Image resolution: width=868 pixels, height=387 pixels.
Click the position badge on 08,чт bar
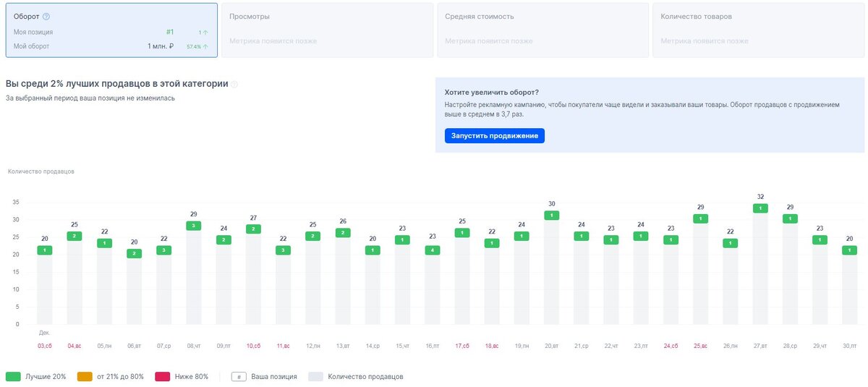coord(194,226)
